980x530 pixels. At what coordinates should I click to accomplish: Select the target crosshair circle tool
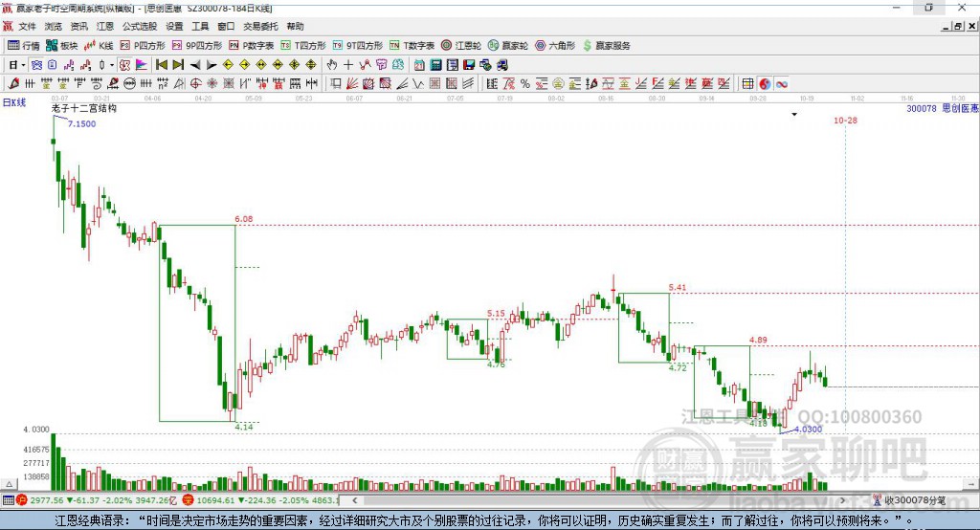click(195, 84)
